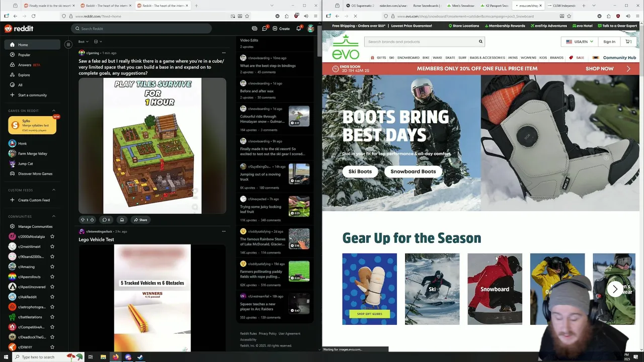
Task: Give an award to the r/gaming post
Action: point(122,220)
